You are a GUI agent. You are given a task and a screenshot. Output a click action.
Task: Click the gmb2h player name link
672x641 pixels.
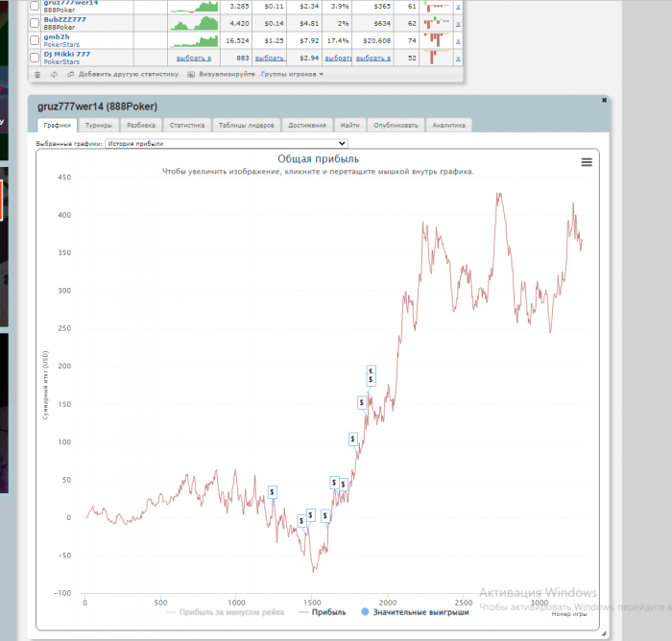[57, 36]
